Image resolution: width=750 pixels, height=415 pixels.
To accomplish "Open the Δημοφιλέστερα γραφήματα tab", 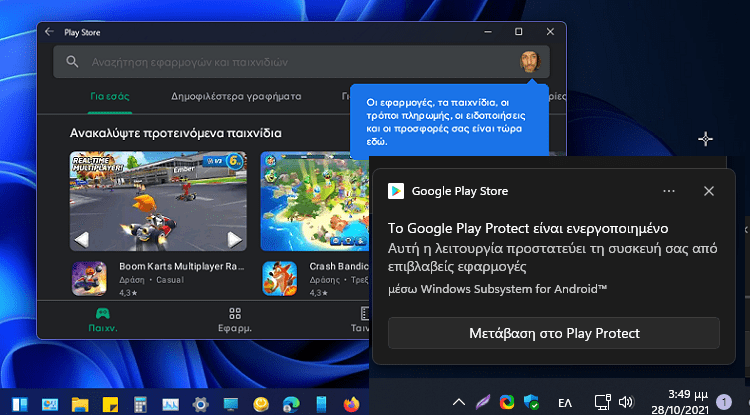I will coord(236,97).
